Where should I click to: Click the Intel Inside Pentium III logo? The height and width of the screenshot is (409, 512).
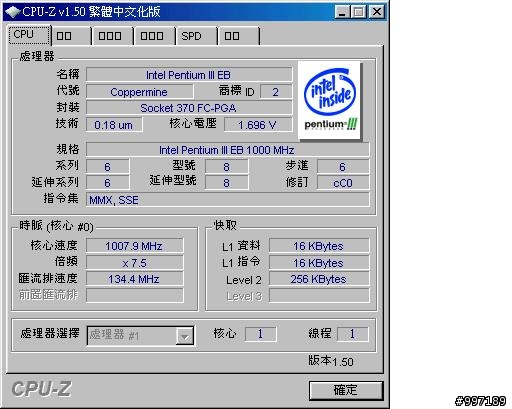[x=330, y=100]
